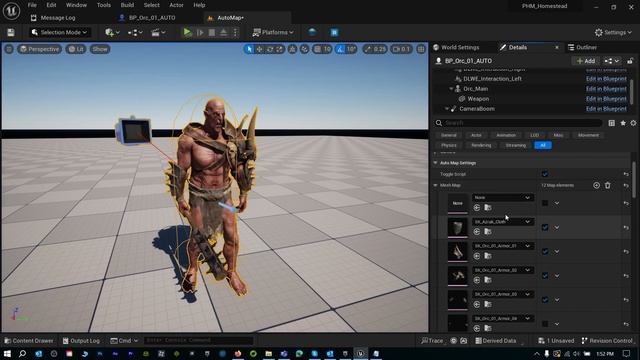Open the Perspective view mode menu

[40, 49]
